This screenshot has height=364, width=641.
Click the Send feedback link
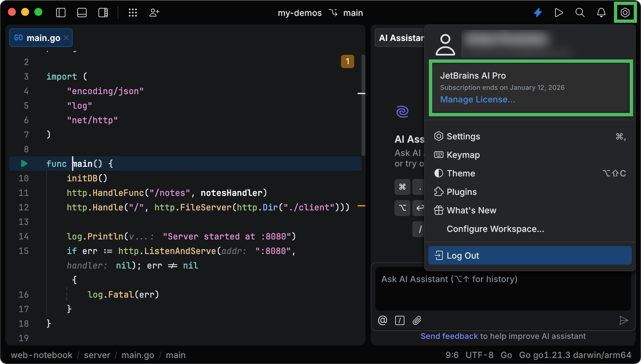point(449,336)
